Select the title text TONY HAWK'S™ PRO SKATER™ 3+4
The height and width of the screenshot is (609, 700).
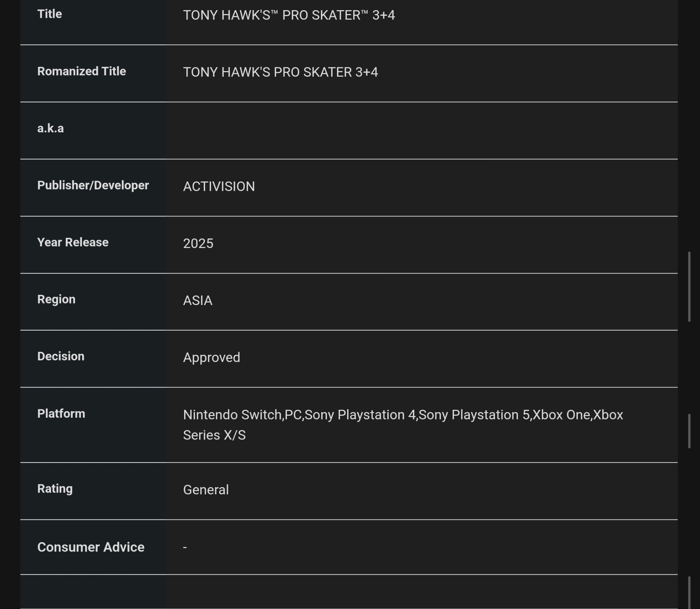289,15
